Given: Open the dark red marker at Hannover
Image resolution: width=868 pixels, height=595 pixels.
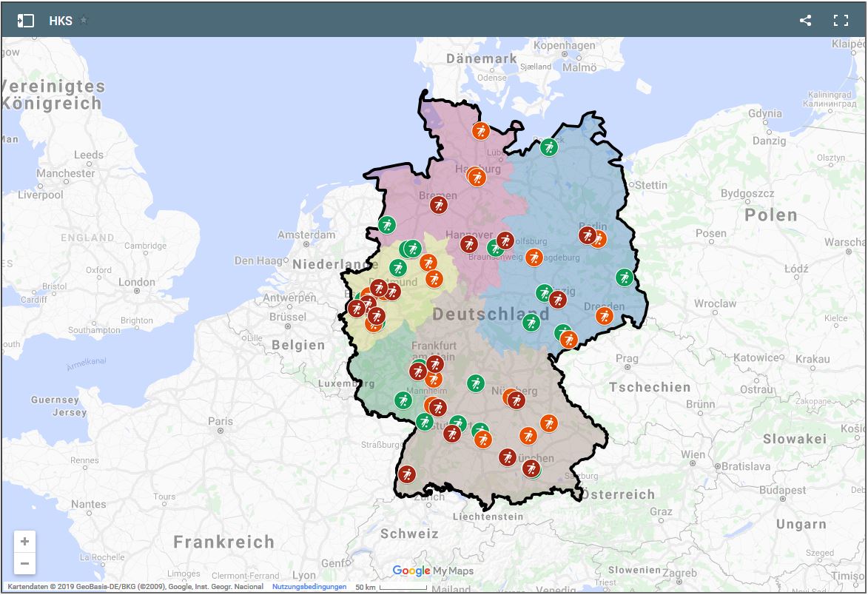Looking at the screenshot, I should click(469, 243).
